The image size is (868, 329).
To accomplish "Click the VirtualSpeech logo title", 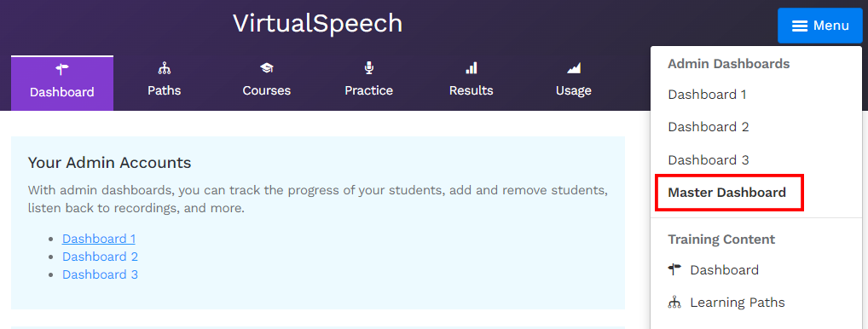I will pos(318,24).
